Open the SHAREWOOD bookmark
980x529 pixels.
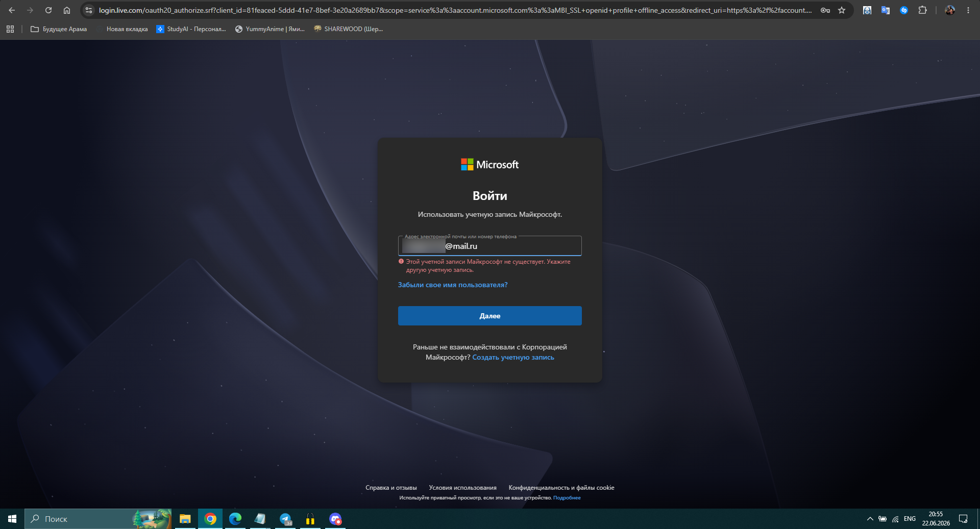tap(348, 29)
